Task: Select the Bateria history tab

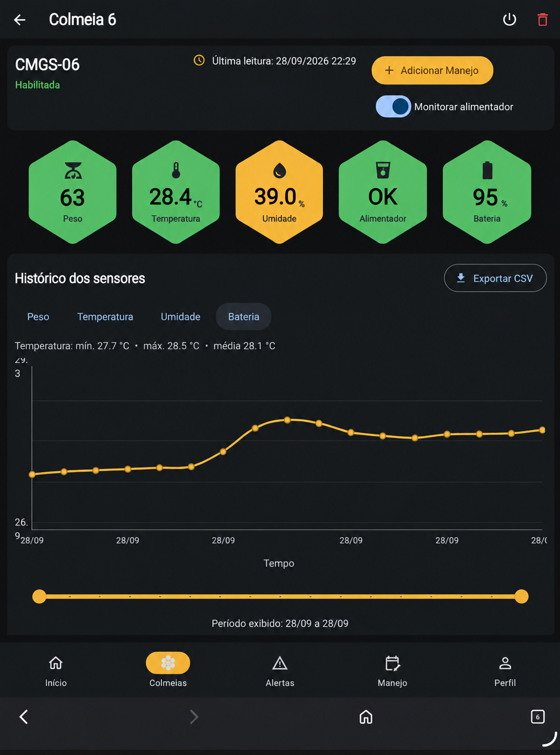Action: click(244, 316)
